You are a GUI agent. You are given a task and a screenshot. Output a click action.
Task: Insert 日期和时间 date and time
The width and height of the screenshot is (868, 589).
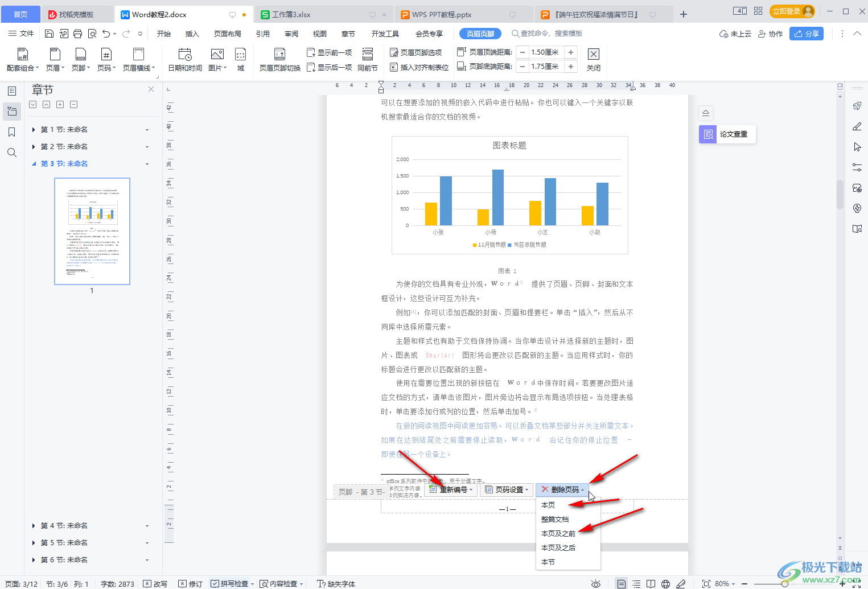(x=185, y=60)
